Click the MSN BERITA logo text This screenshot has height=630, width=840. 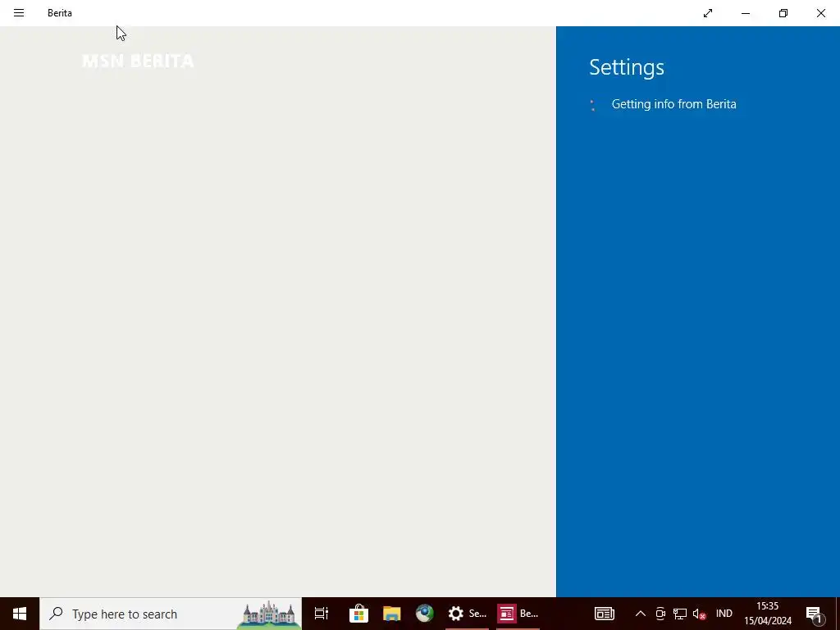point(138,61)
